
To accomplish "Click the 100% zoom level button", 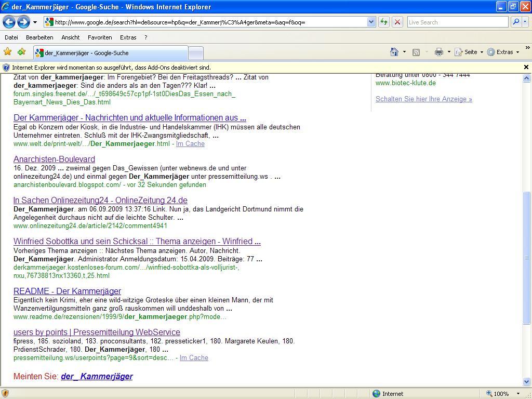I will [x=497, y=394].
